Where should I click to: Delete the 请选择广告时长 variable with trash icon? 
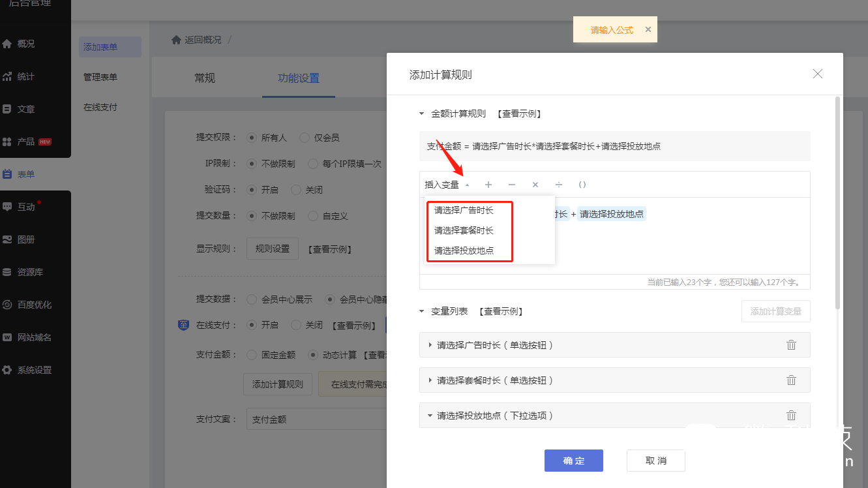[791, 345]
